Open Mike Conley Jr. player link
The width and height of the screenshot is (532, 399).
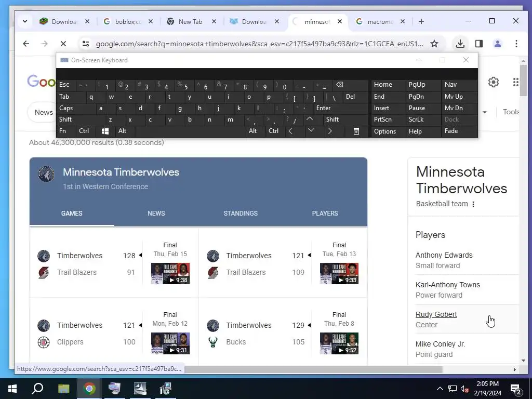tap(440, 344)
